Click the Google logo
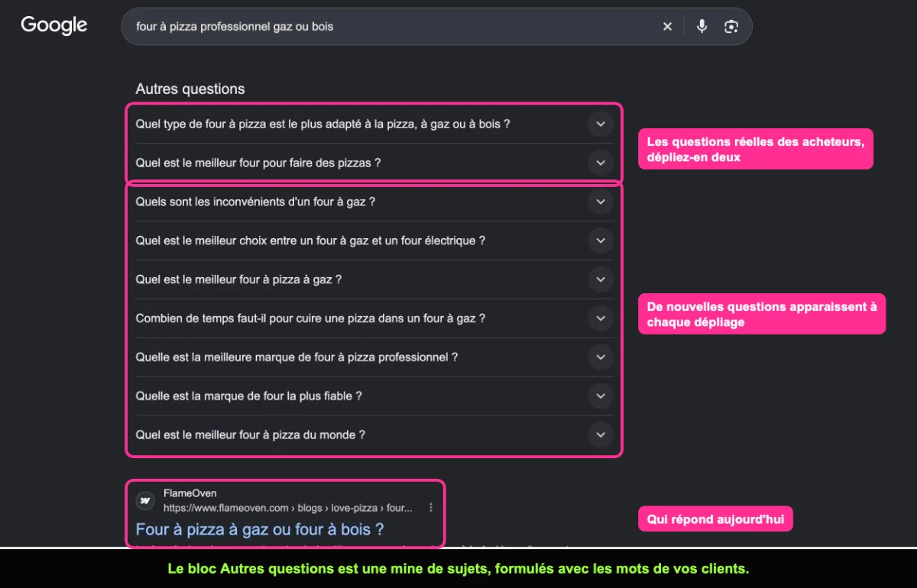Viewport: 917px width, 588px height. (x=54, y=25)
